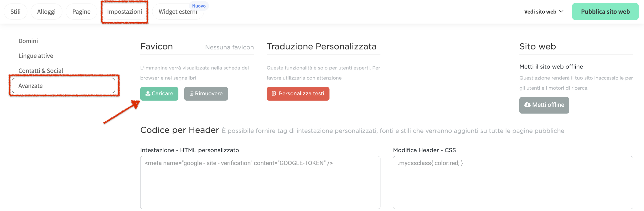The width and height of the screenshot is (644, 211).
Task: Open the Alloggi tab
Action: [x=46, y=11]
